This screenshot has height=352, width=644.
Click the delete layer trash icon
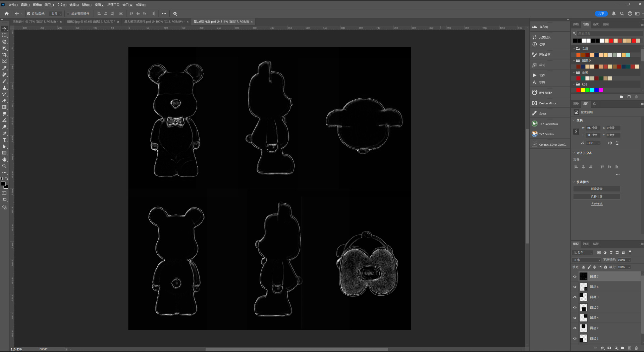(636, 348)
